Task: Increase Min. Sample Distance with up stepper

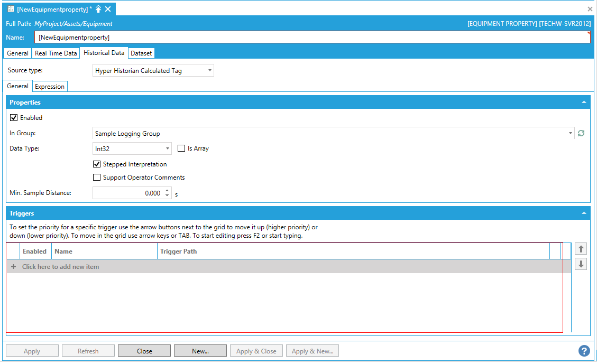Action: [x=167, y=191]
